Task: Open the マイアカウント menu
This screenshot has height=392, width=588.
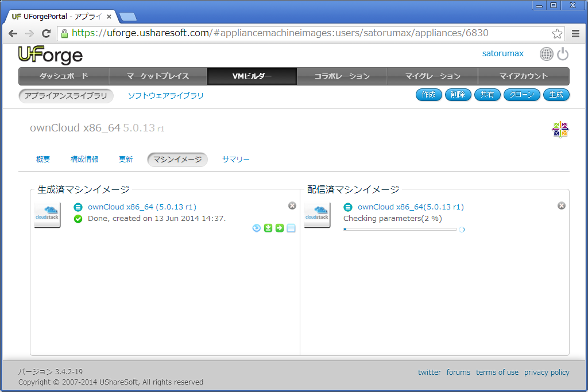Action: (524, 76)
